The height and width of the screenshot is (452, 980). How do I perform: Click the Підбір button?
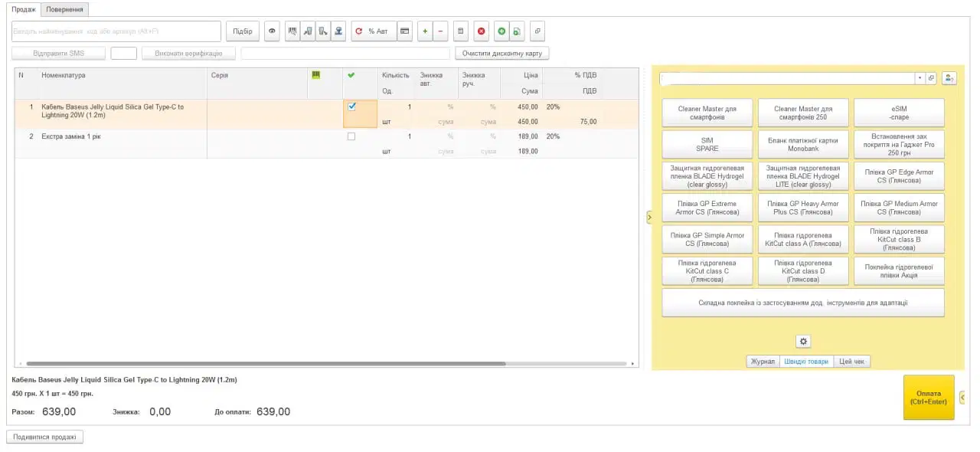(243, 31)
